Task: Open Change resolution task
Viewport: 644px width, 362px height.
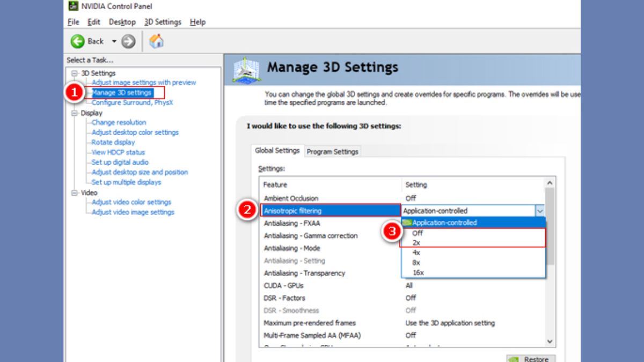Action: (x=119, y=122)
